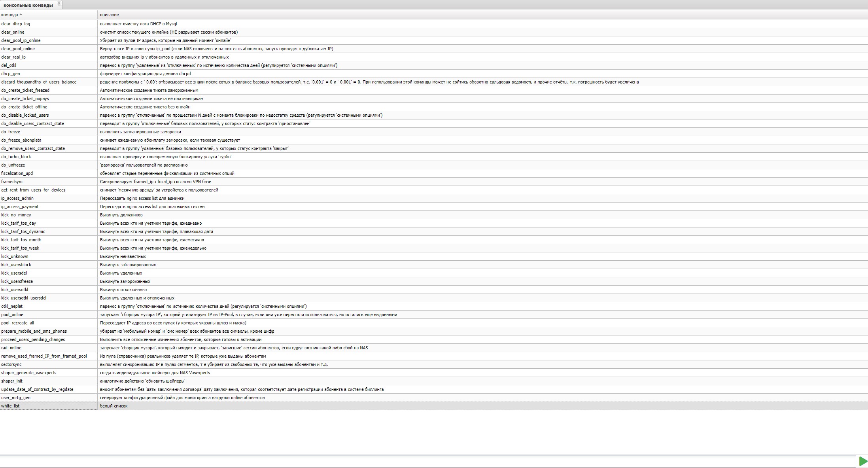Choose the pool_recreate_all command
Screen dimensions: 868x468
point(18,323)
